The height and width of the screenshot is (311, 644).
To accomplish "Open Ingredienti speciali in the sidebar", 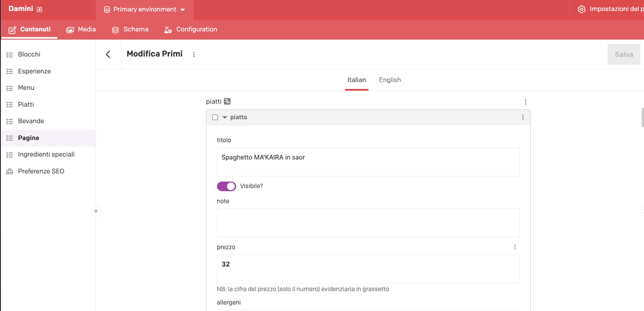I will (x=46, y=154).
